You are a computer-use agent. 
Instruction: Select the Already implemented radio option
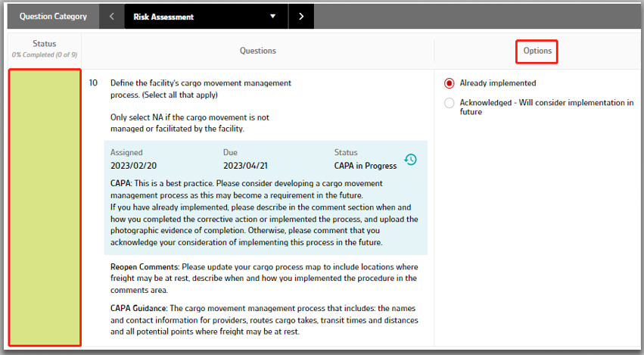tap(450, 83)
